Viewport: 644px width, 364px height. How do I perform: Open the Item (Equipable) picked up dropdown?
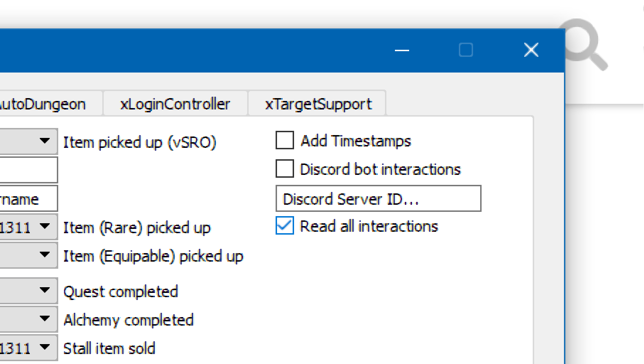pyautogui.click(x=28, y=255)
